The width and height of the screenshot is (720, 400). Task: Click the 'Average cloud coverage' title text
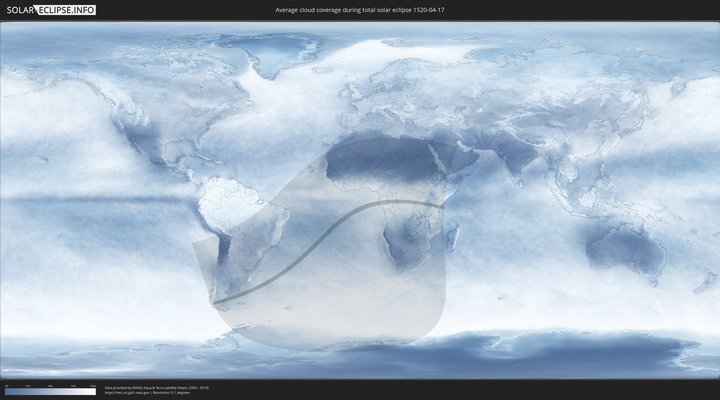click(360, 10)
